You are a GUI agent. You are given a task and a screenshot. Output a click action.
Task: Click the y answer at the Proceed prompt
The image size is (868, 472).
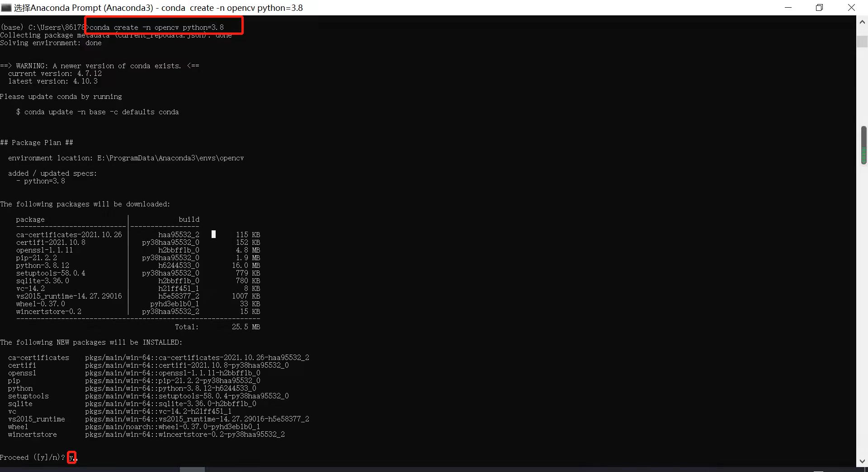tap(72, 457)
